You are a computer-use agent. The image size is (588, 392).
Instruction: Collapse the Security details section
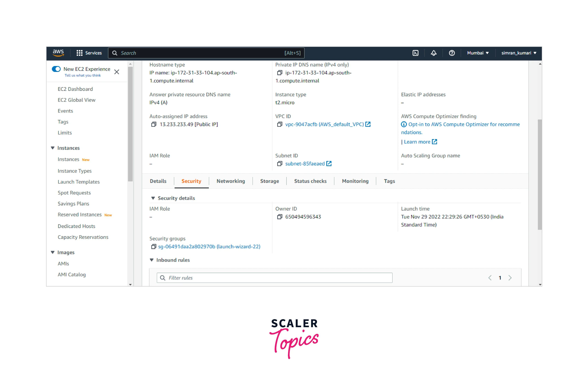coord(153,198)
